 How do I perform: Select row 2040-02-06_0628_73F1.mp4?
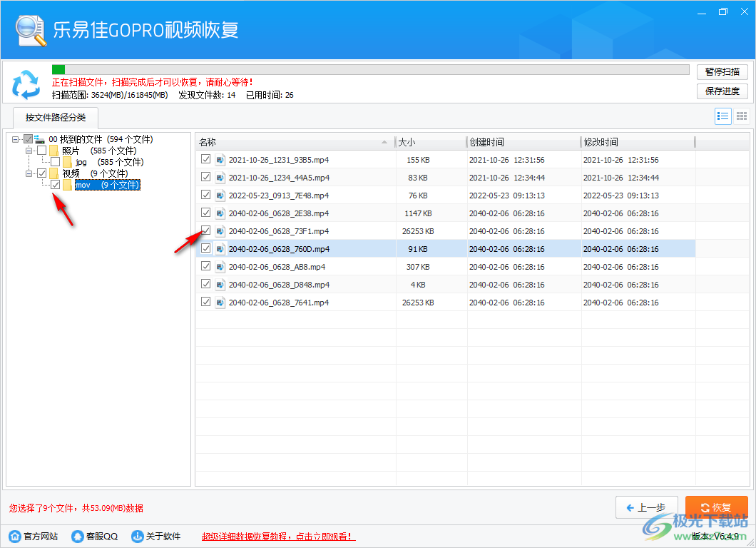click(x=445, y=231)
